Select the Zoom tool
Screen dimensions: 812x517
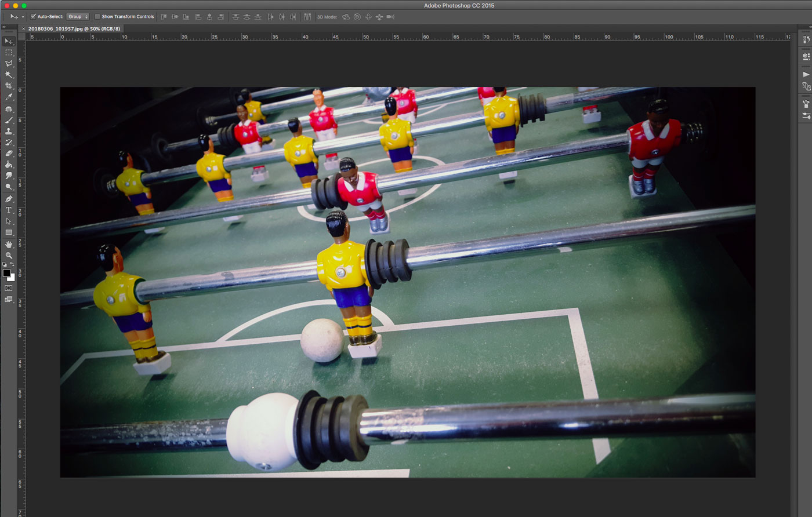(8, 255)
